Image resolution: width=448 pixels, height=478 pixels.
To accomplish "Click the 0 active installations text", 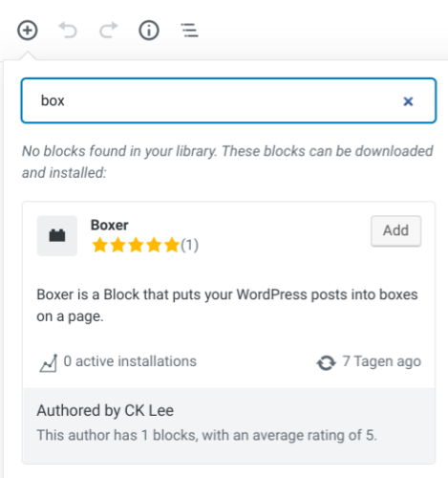I will pyautogui.click(x=130, y=361).
